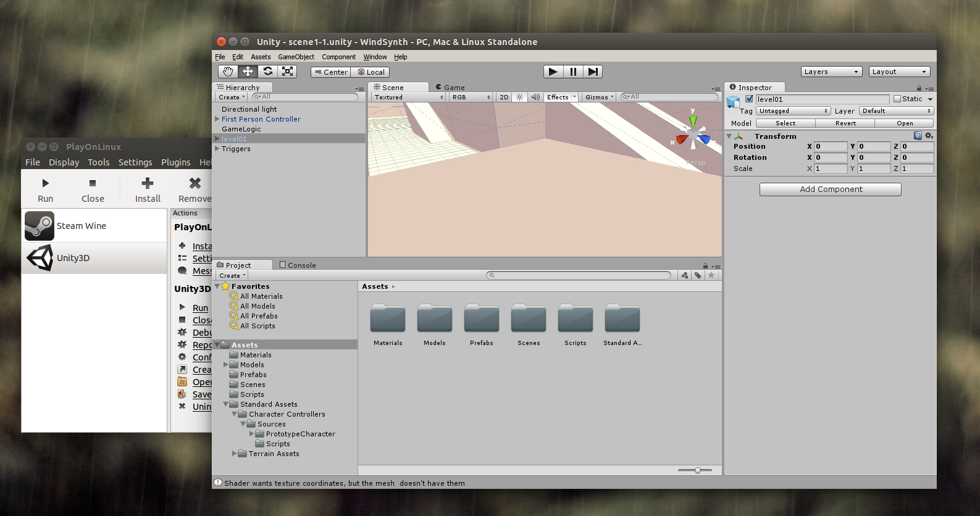Expand First Person Controller in Hierarchy
Viewport: 980px width, 516px height.
pyautogui.click(x=217, y=119)
